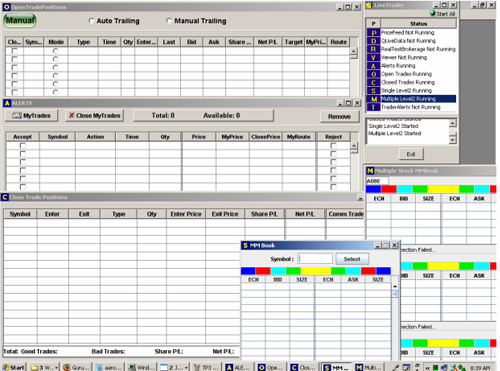
Task: Tick the first Accept checkbox in Alerts
Action: click(23, 146)
